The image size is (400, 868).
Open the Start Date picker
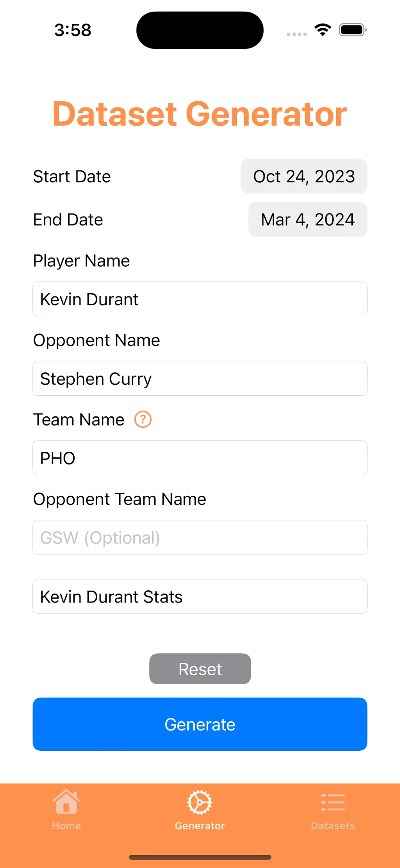coord(304,176)
